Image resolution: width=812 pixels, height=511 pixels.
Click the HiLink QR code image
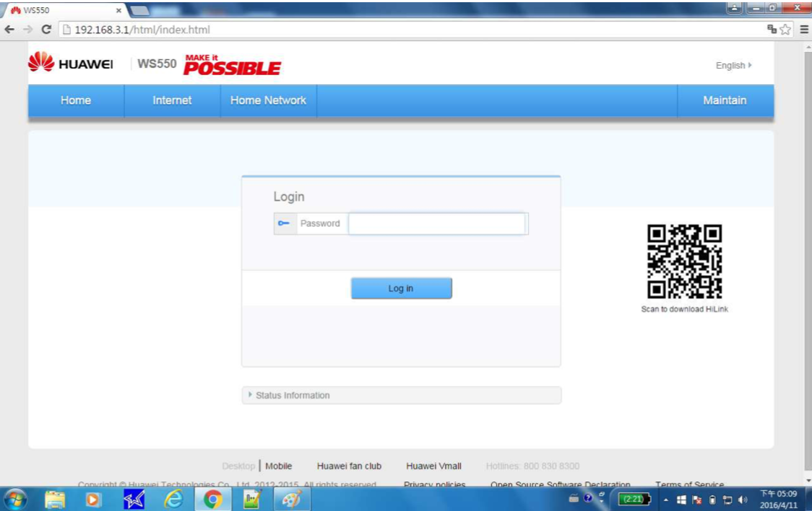pos(684,261)
